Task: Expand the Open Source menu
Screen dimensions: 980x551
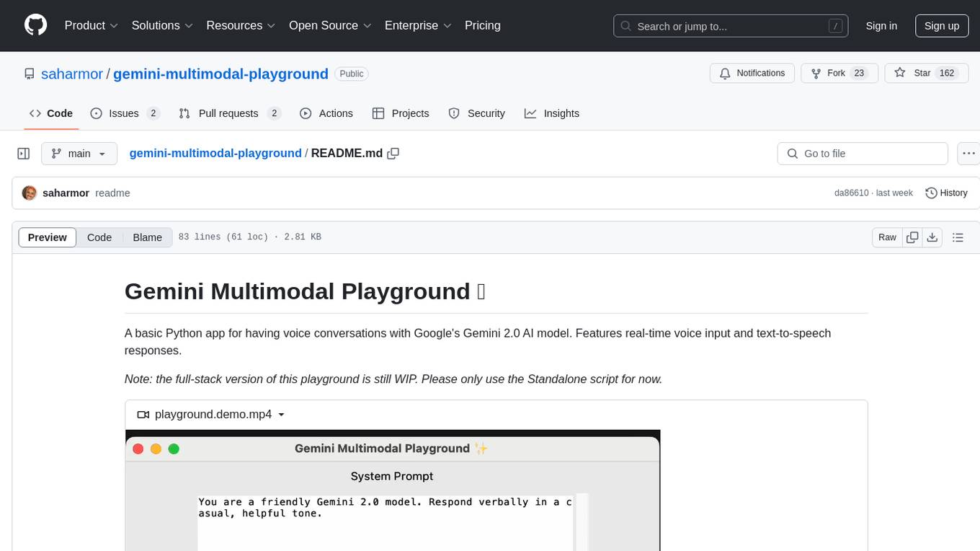Action: coord(330,25)
